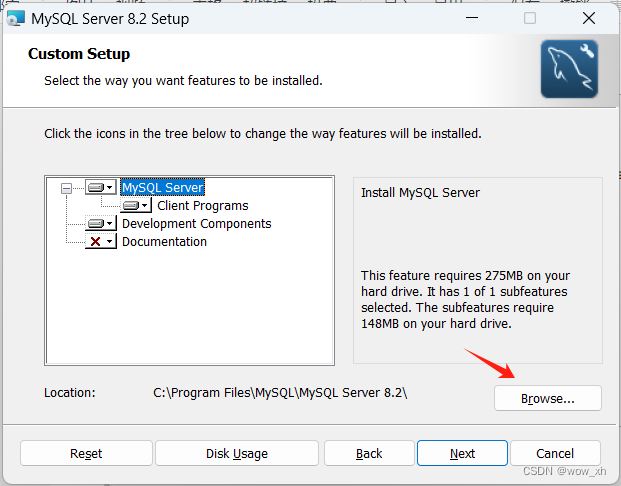
Task: Click the MySQL Server drive feature icon
Action: (x=96, y=187)
